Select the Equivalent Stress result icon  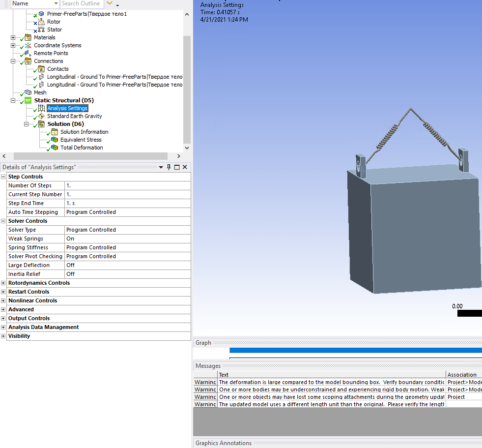55,140
